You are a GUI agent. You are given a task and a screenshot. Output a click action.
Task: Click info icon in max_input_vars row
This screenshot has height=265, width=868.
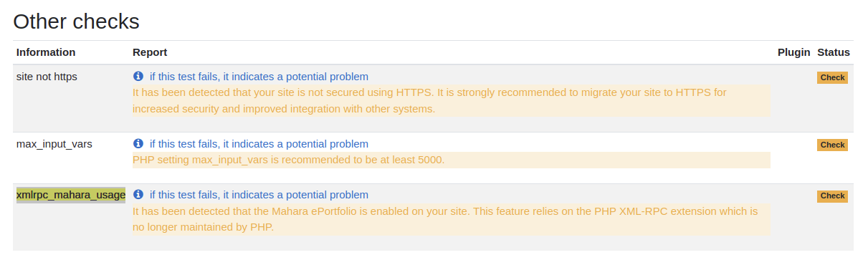pyautogui.click(x=138, y=143)
